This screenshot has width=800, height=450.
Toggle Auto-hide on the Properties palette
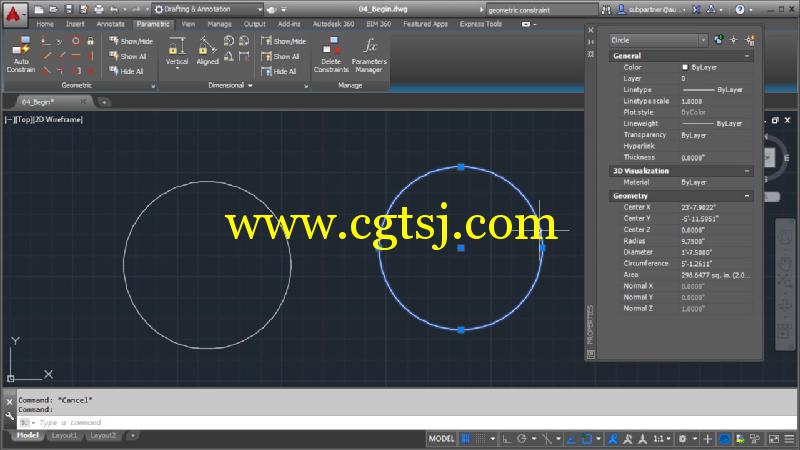tap(591, 42)
